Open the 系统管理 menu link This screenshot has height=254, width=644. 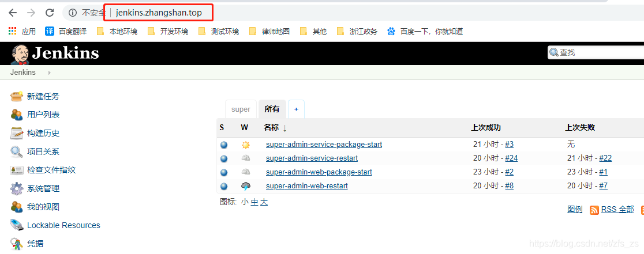43,188
